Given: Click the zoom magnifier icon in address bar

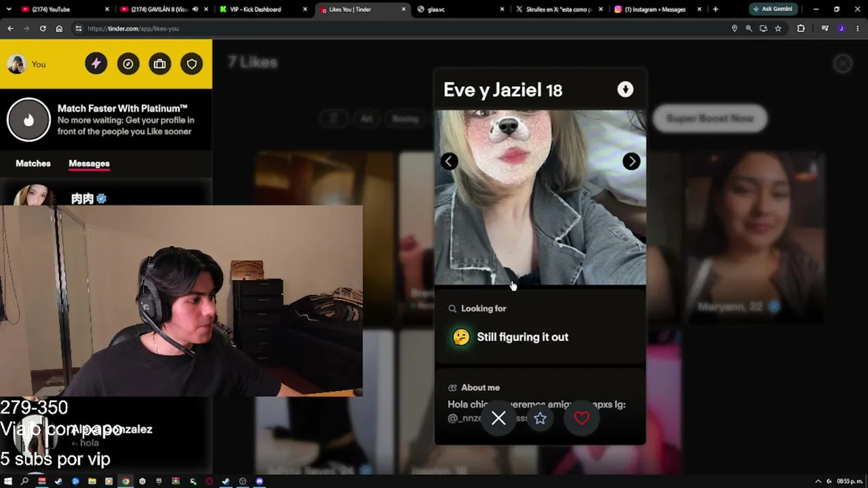Looking at the screenshot, I should [749, 28].
